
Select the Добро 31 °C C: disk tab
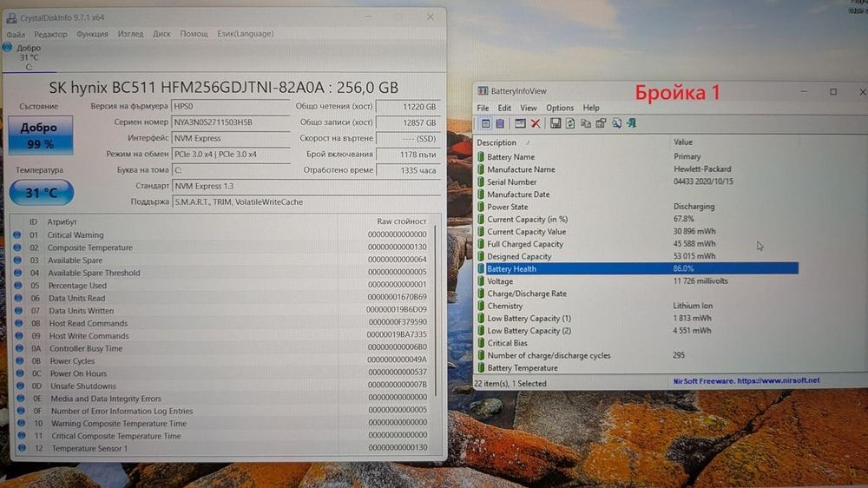coord(29,57)
